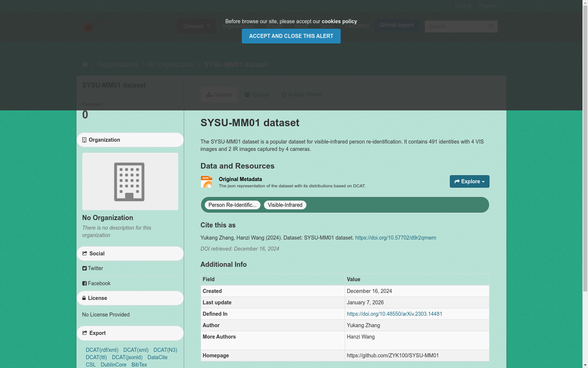This screenshot has height=368, width=588.
Task: Click the scrollbar down arrow
Action: 585,365
